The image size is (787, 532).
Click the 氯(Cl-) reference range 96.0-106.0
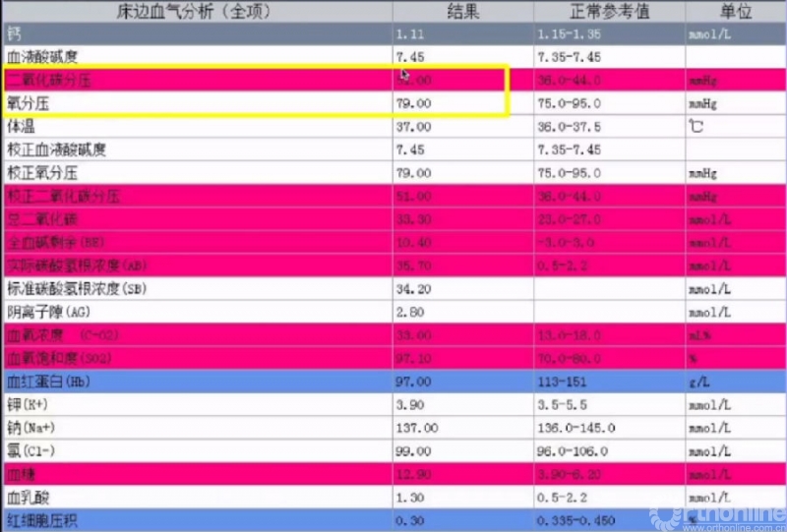(x=576, y=450)
